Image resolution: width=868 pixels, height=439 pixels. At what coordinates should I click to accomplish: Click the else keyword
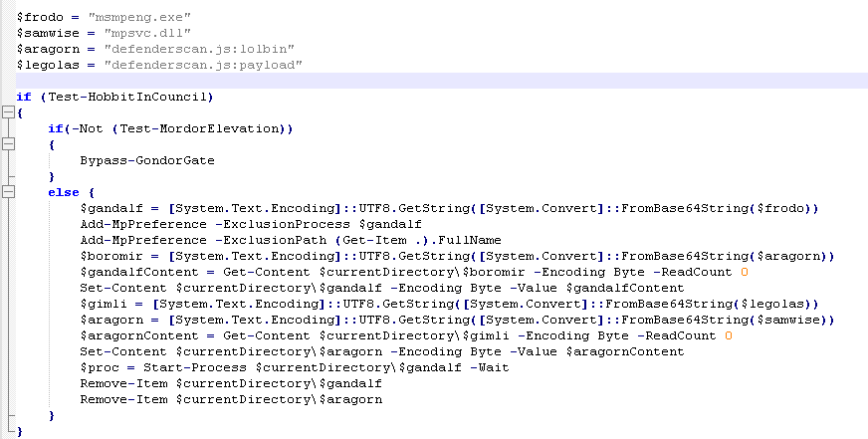point(64,193)
